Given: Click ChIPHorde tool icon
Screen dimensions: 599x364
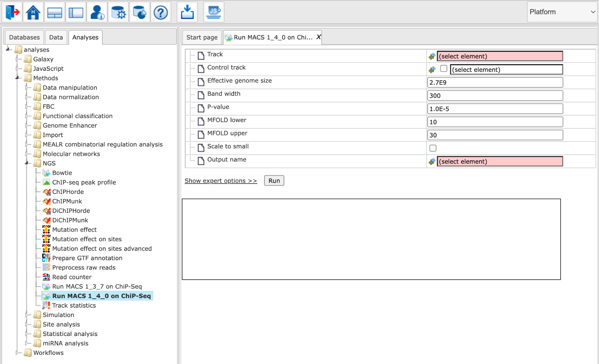Looking at the screenshot, I should [x=46, y=192].
